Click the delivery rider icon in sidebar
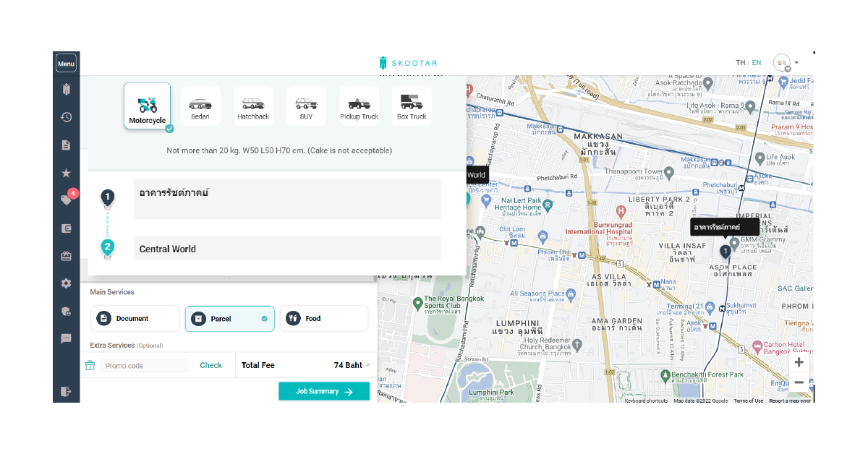This screenshot has width=868, height=454. tap(66, 90)
